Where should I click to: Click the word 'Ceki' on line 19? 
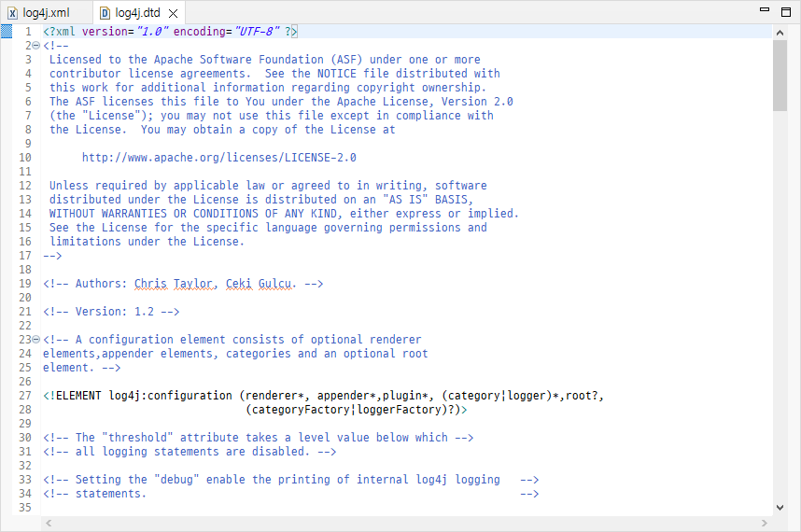(239, 284)
